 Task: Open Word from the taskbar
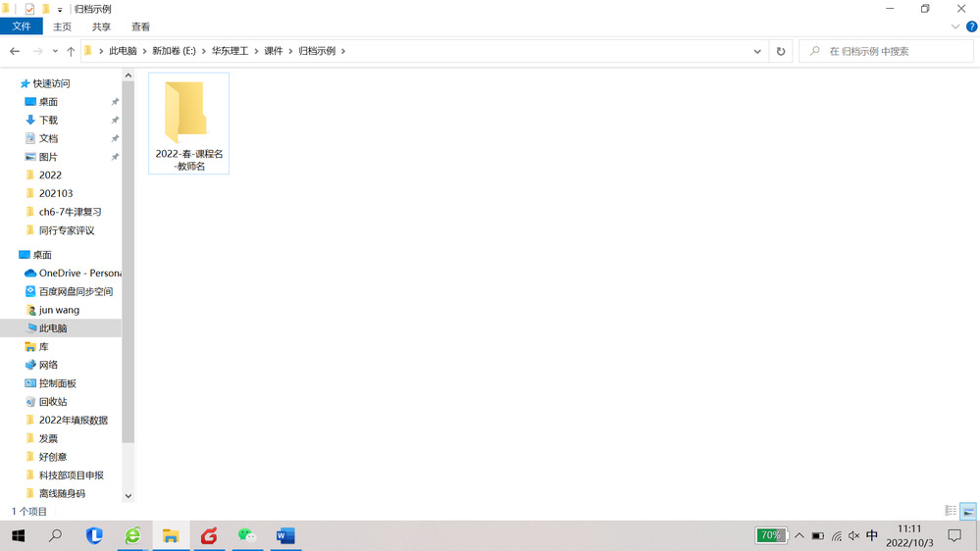tap(285, 536)
